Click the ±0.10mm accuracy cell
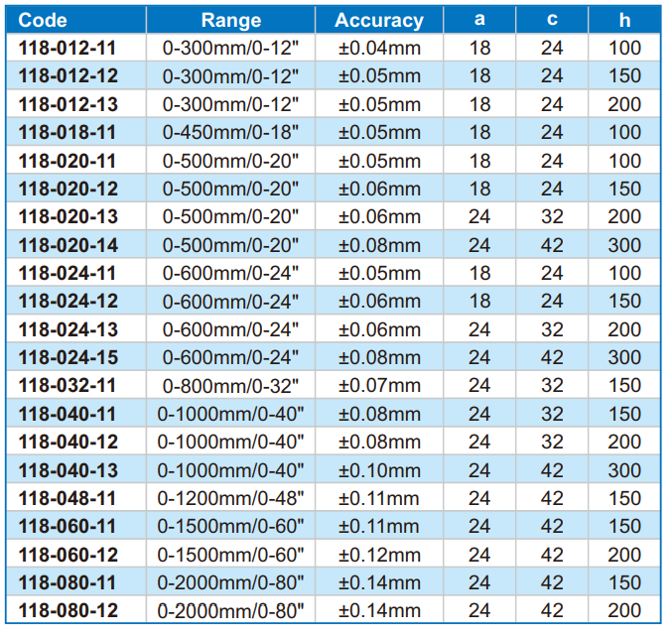 click(x=379, y=470)
